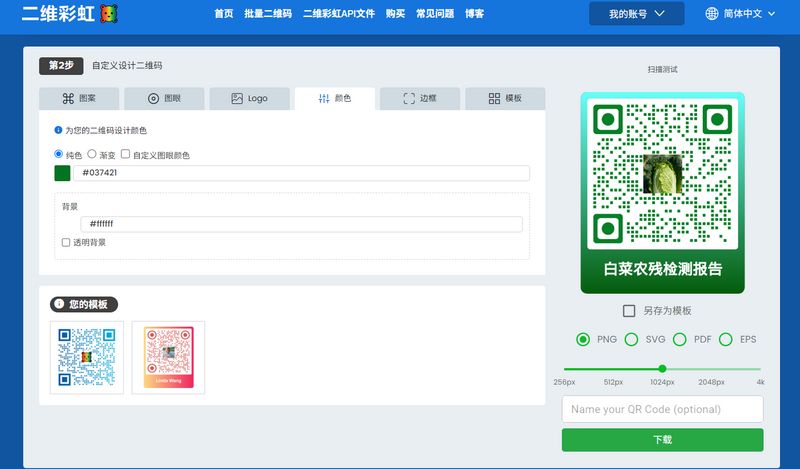Open 常见问题 FAQ link
The width and height of the screenshot is (800, 469).
[435, 14]
